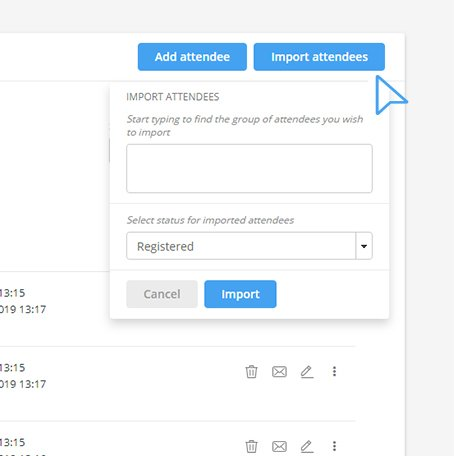The height and width of the screenshot is (456, 454).
Task: Delete attendee using upper trash icon
Action: click(251, 371)
